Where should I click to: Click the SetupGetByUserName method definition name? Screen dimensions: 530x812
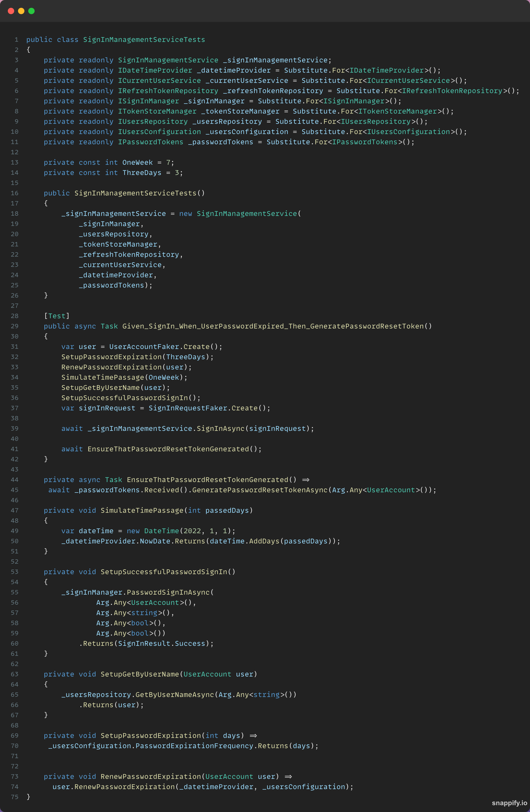140,674
